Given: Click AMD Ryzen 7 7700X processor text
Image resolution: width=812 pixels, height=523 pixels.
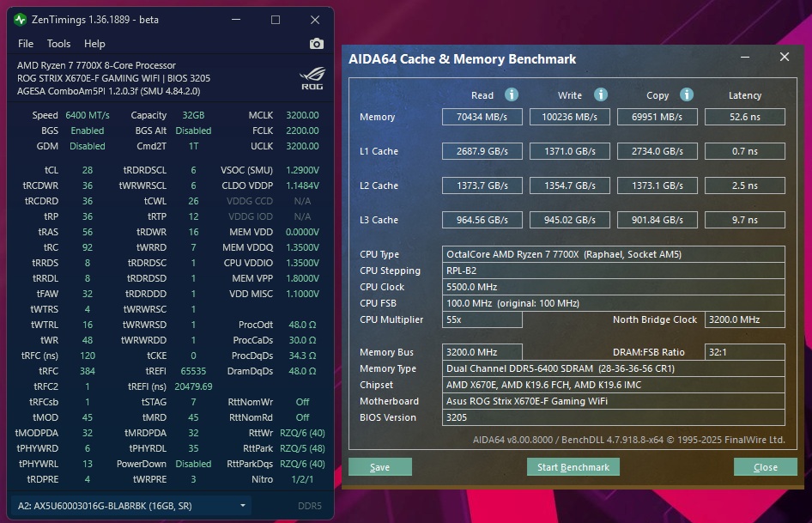Looking at the screenshot, I should [96, 65].
